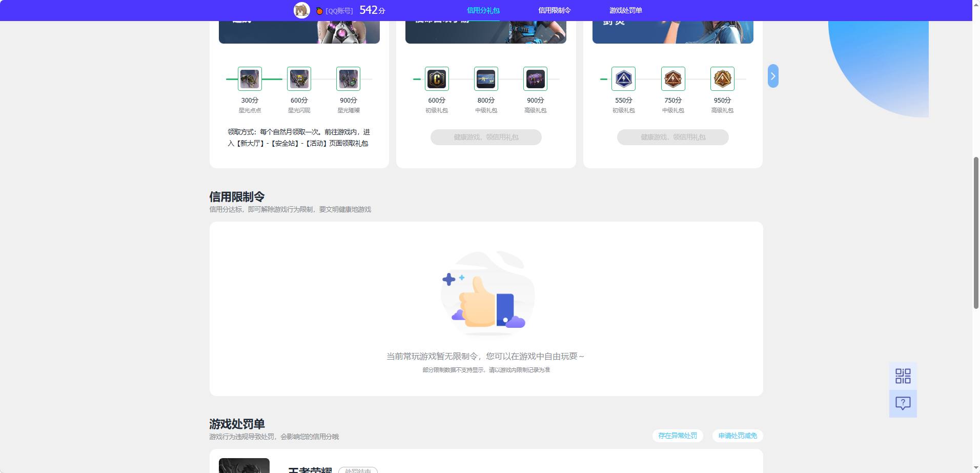Open the 申请处罚减免 link

[738, 436]
